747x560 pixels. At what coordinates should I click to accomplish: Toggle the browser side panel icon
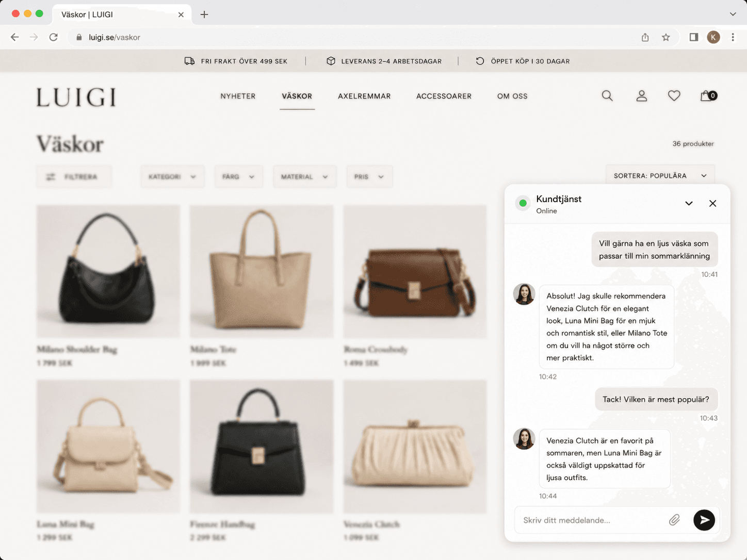(693, 37)
